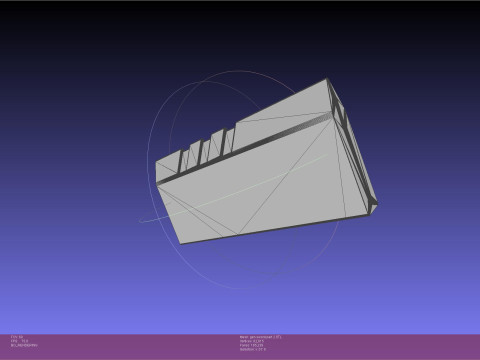
Task: Click the Selection count line in info bar
Action: coord(253,350)
